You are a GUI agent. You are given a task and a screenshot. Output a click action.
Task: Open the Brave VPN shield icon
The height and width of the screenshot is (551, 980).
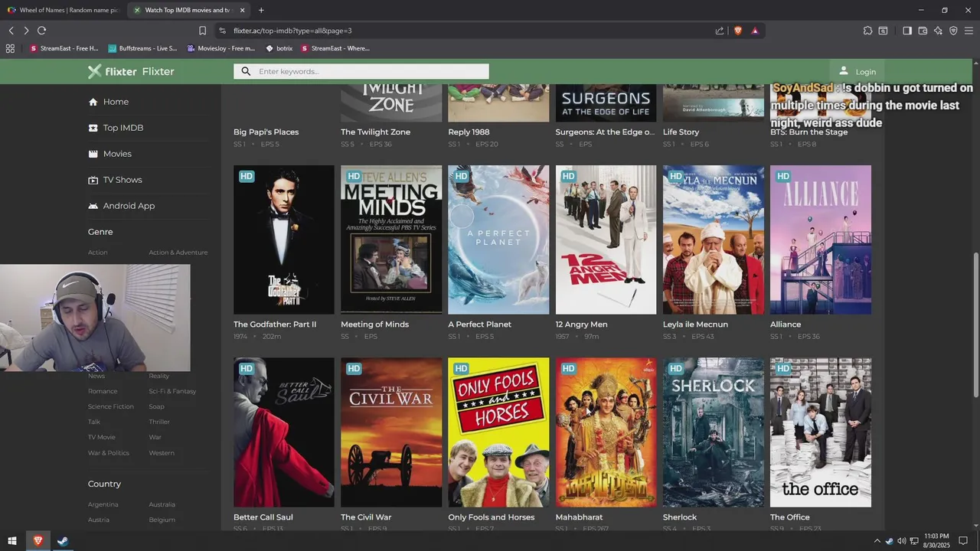953,31
